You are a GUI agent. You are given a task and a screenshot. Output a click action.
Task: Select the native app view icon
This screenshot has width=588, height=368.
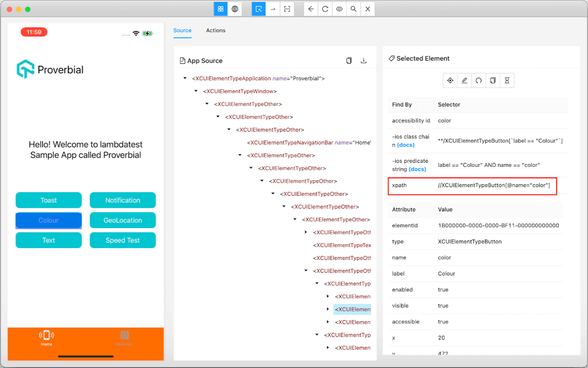pos(220,8)
